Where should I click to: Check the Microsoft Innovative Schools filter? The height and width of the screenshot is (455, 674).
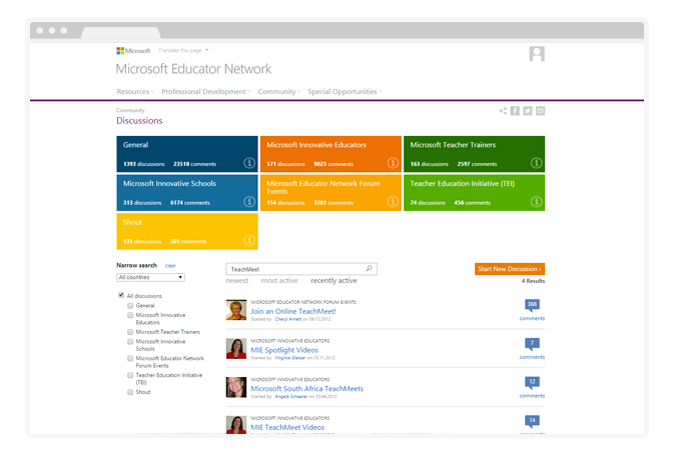pyautogui.click(x=130, y=342)
